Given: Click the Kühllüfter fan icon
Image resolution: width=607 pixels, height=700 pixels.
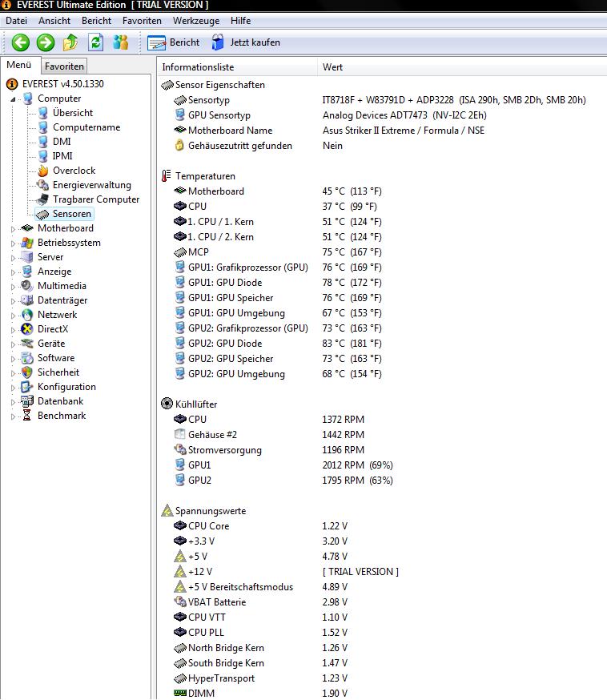Looking at the screenshot, I should pyautogui.click(x=167, y=404).
